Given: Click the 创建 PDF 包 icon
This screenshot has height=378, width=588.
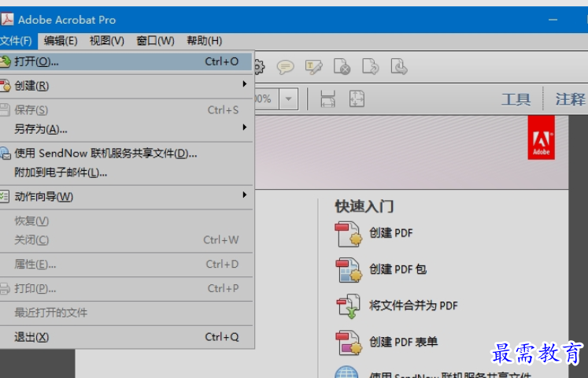Looking at the screenshot, I should 349,270.
